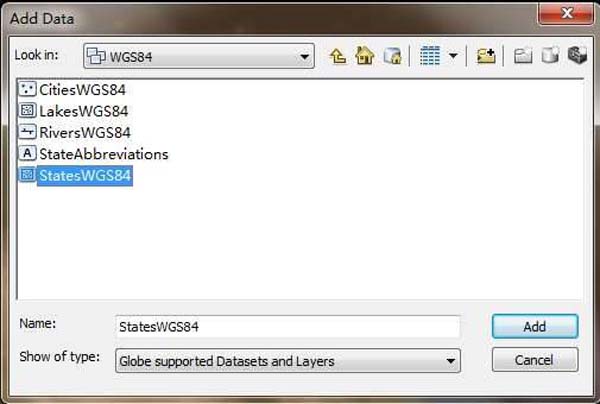Expand the Show of type dropdown
Screen dimensions: 600x404
pyautogui.click(x=451, y=361)
